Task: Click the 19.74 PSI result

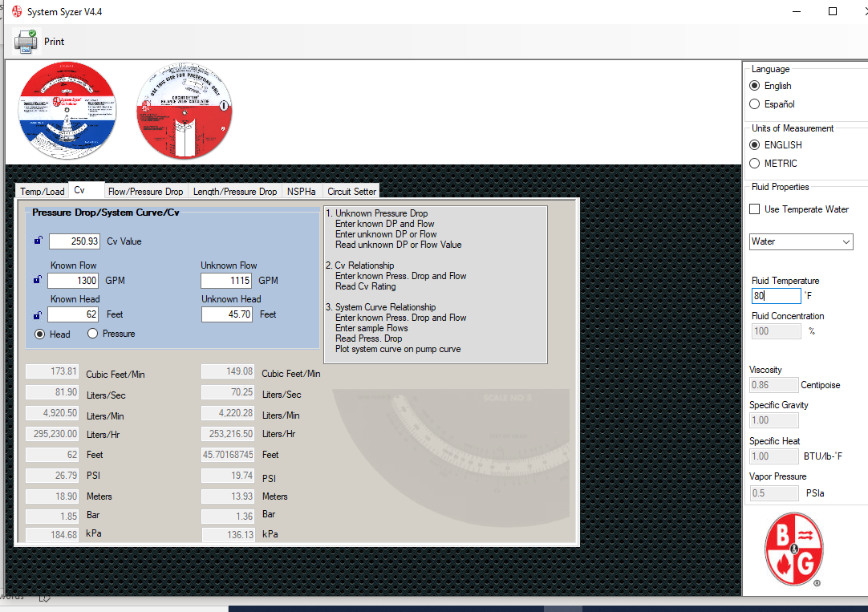Action: pyautogui.click(x=228, y=476)
